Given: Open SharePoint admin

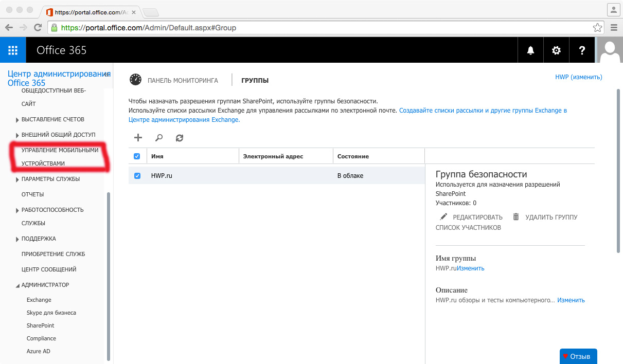Looking at the screenshot, I should 41,325.
